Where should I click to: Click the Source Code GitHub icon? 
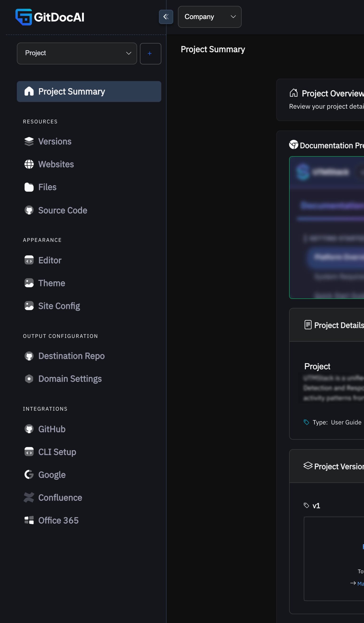click(x=29, y=210)
